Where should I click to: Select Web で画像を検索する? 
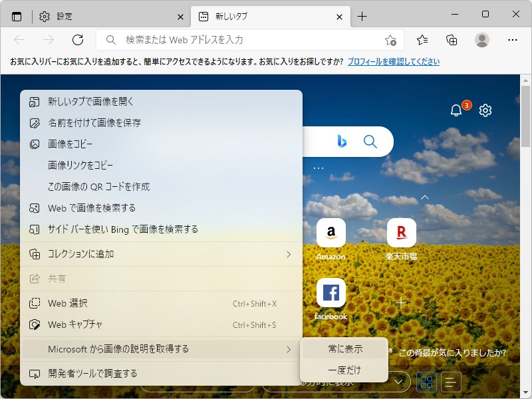162,208
